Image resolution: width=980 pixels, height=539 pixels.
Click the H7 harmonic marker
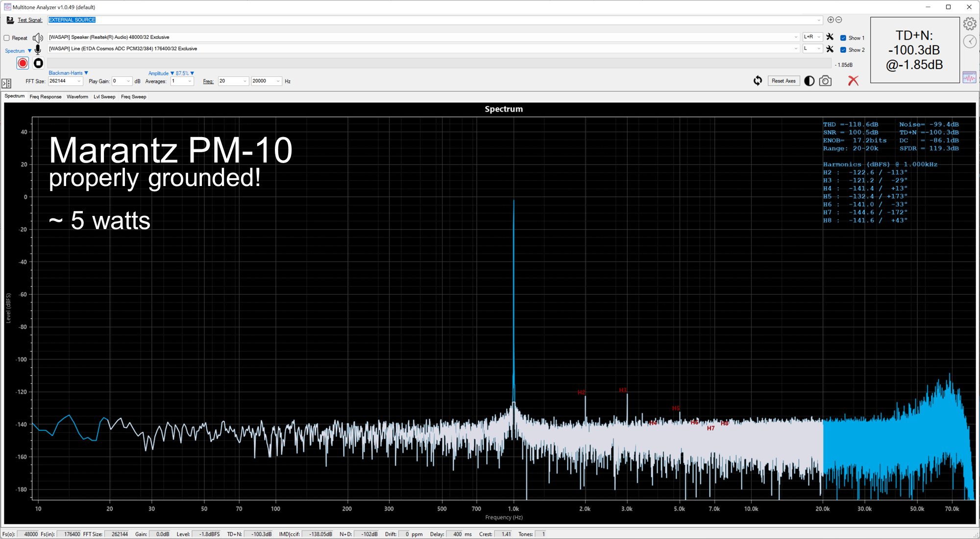[x=710, y=428]
